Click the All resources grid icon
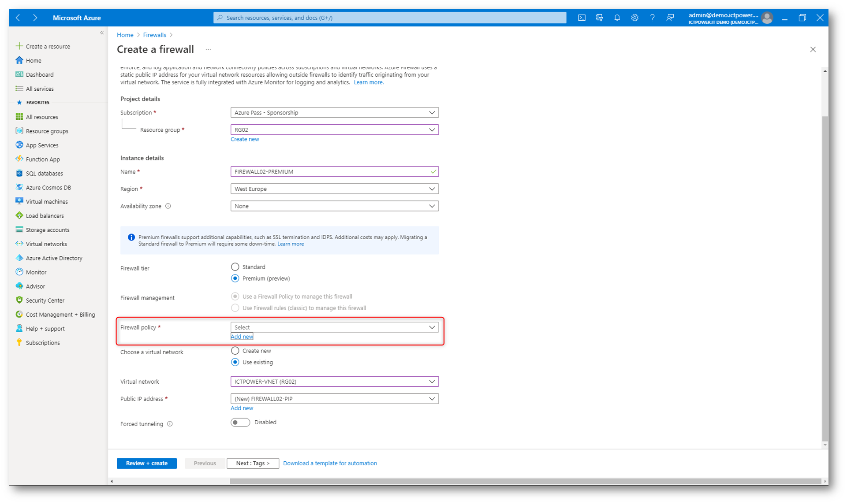Viewport: 847px width, 504px height. click(x=19, y=117)
